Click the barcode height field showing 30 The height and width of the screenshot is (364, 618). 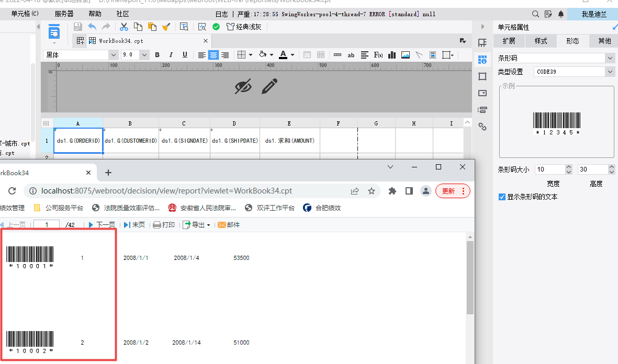click(x=592, y=169)
